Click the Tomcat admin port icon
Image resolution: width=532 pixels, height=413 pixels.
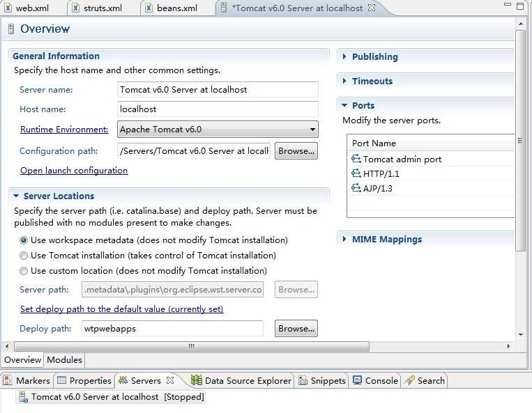[356, 159]
